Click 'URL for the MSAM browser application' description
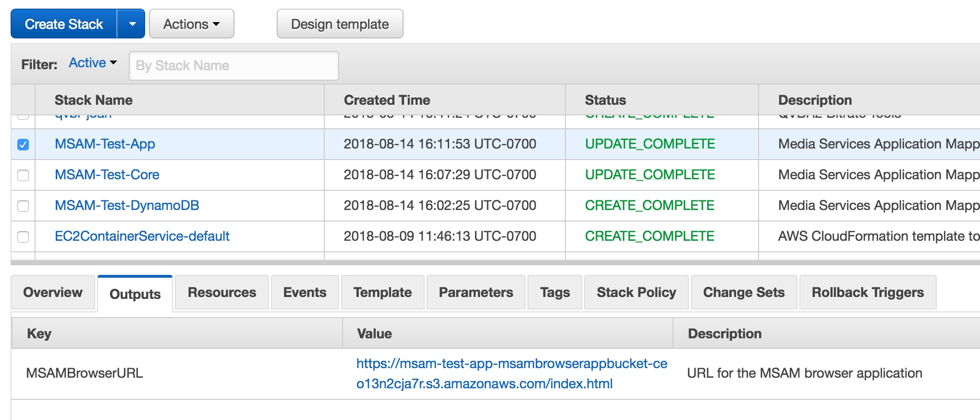This screenshot has width=980, height=420. pos(805,373)
